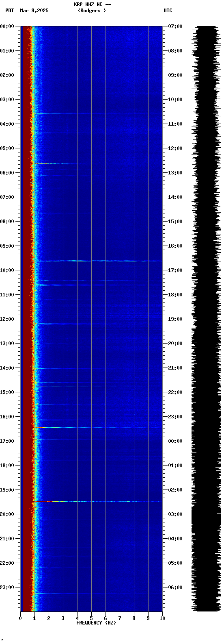Click the 01:00 PDT time tick
The image size is (224, 644).
coord(7,51)
